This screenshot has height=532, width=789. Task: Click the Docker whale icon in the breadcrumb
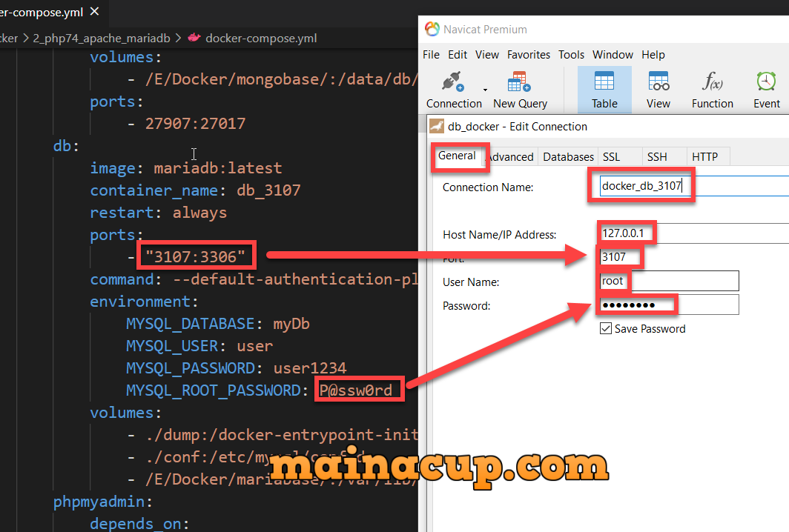[194, 38]
